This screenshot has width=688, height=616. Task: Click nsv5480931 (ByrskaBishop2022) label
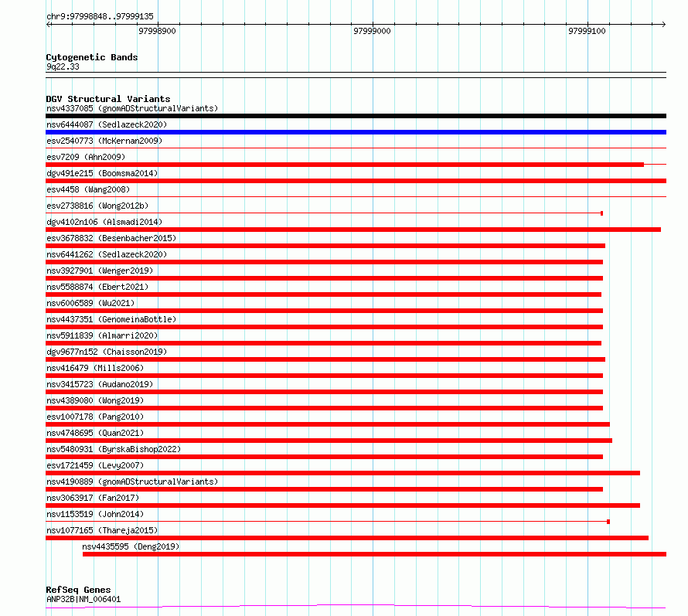[114, 449]
